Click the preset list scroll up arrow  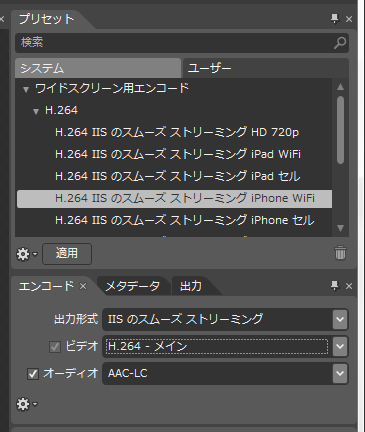pos(340,87)
